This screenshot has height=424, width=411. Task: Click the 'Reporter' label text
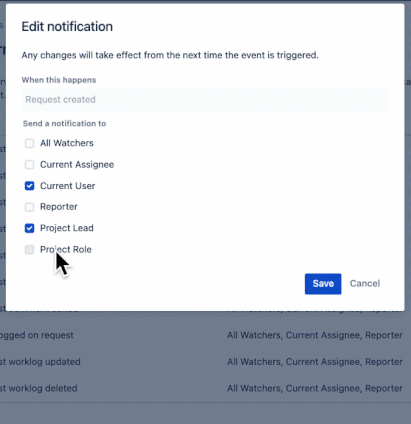[x=59, y=207]
